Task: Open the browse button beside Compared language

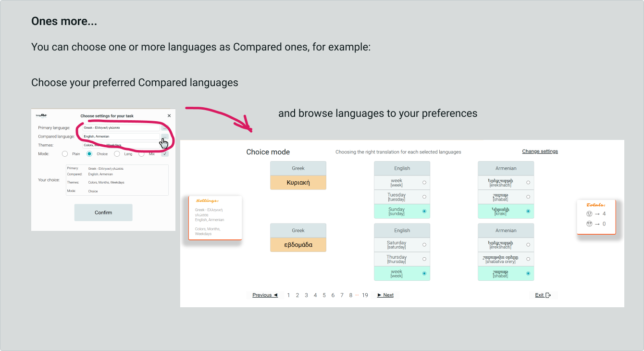Action: pos(164,137)
